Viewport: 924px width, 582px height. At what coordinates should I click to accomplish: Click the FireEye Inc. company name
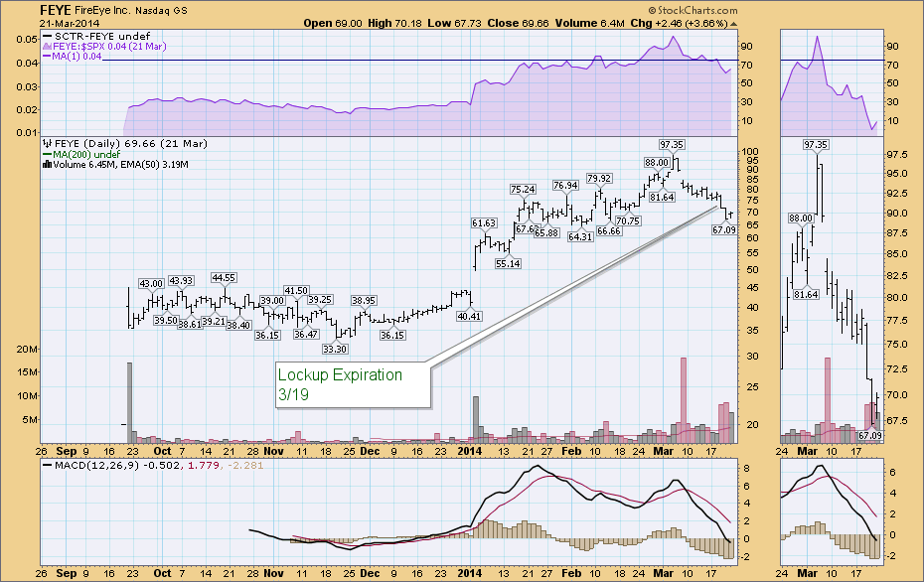point(103,11)
